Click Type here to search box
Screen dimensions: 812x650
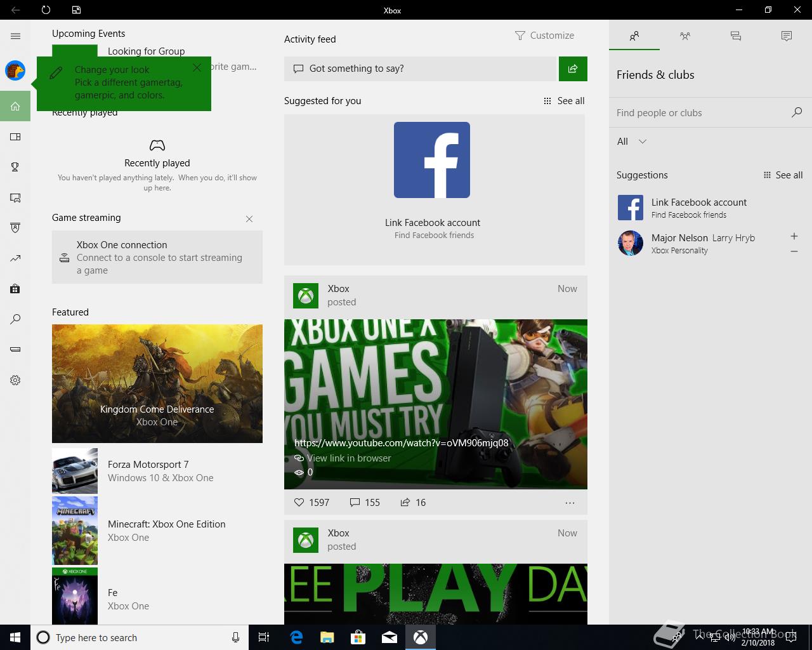pos(140,637)
